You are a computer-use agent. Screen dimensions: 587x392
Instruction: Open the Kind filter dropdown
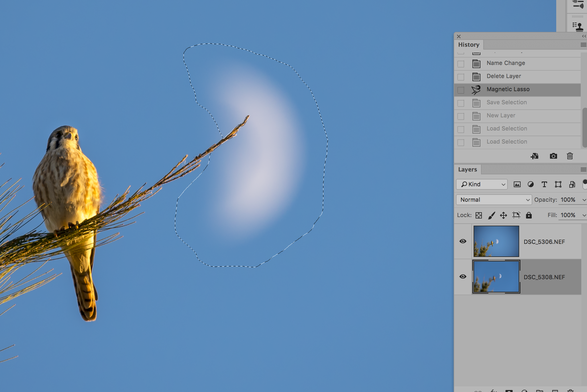pos(482,184)
